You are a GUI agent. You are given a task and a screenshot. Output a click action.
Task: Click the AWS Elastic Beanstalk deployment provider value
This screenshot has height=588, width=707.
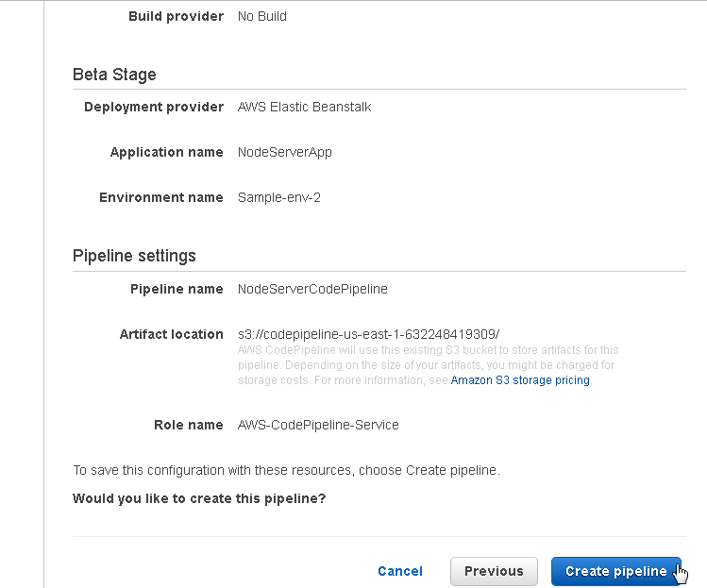point(304,107)
